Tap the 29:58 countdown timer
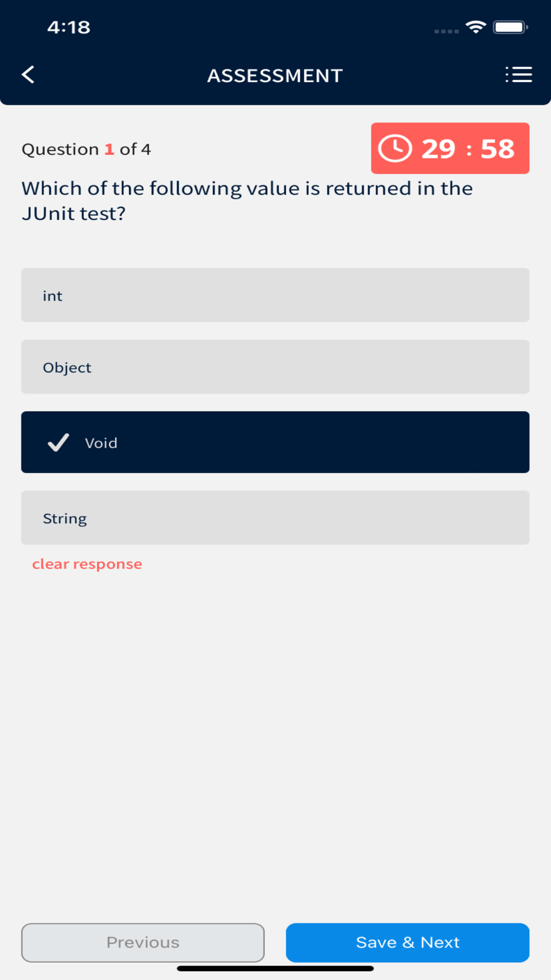The height and width of the screenshot is (980, 551). pos(468,149)
